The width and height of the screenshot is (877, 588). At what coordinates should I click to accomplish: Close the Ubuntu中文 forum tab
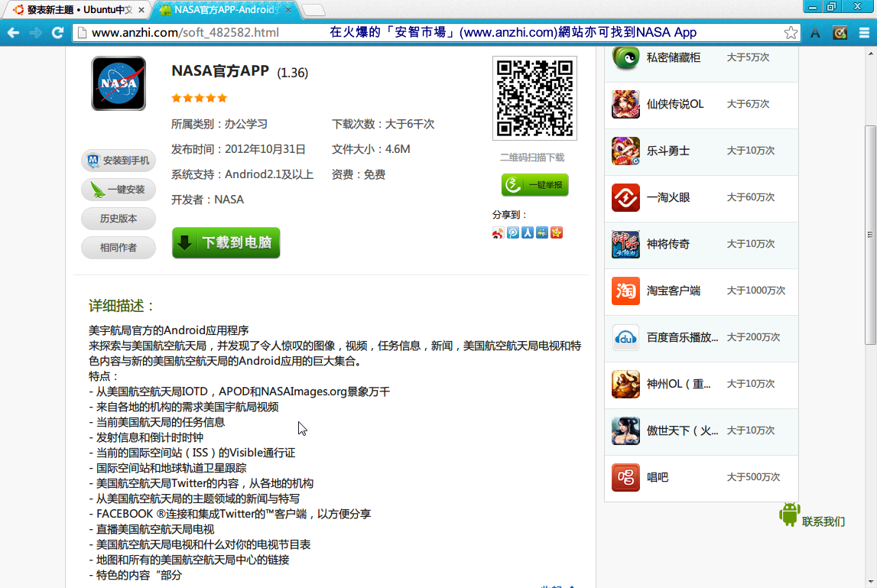click(141, 10)
